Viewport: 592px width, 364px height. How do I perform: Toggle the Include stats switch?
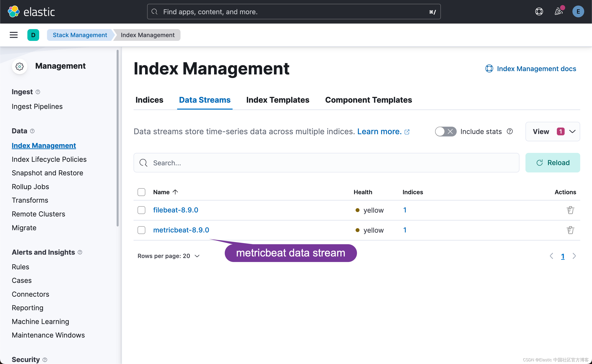click(x=445, y=132)
